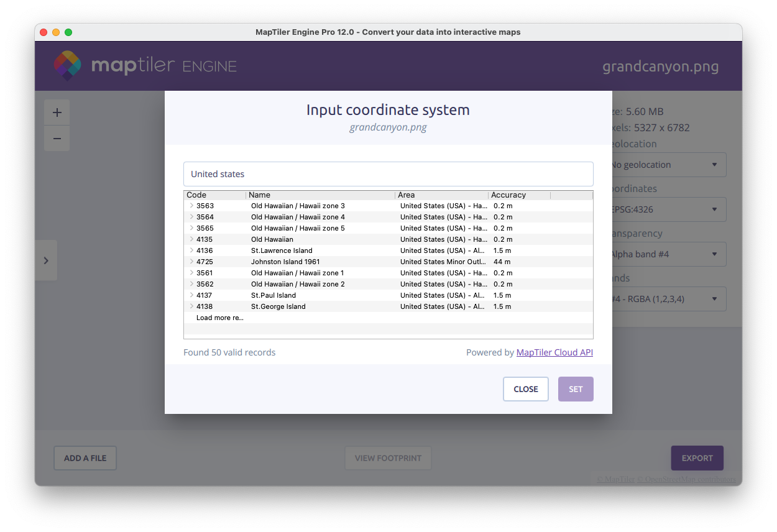Click the coordinate system search field
Image resolution: width=777 pixels, height=532 pixels.
click(388, 174)
